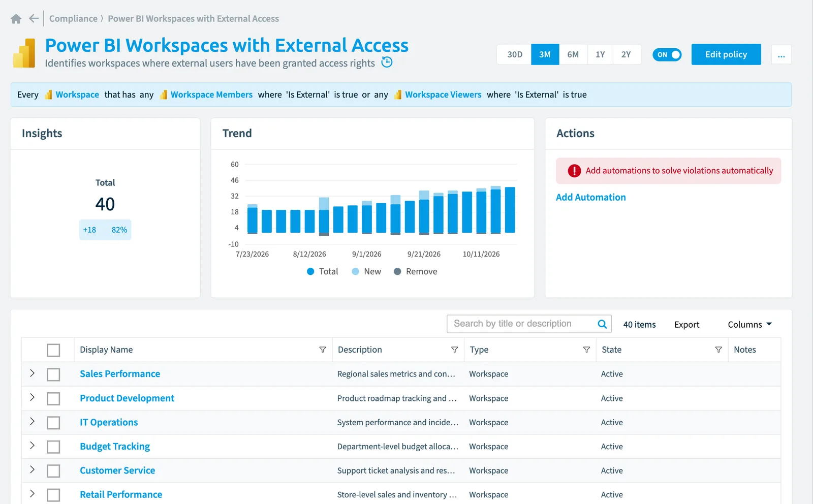Turn off the policy ON switch
The image size is (813, 504).
667,54
